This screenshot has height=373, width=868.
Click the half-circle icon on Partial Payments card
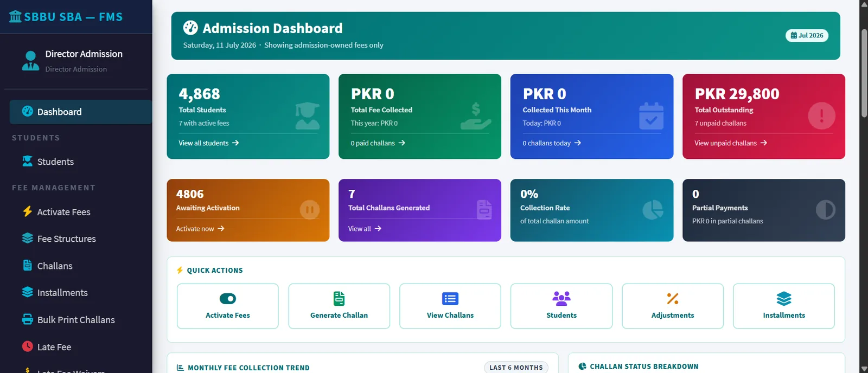(x=825, y=210)
